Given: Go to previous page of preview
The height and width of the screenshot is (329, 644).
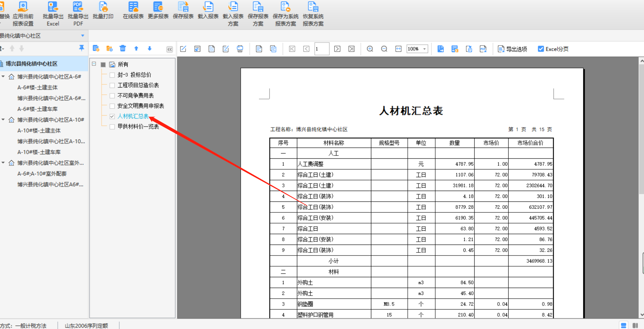Looking at the screenshot, I should [x=306, y=49].
